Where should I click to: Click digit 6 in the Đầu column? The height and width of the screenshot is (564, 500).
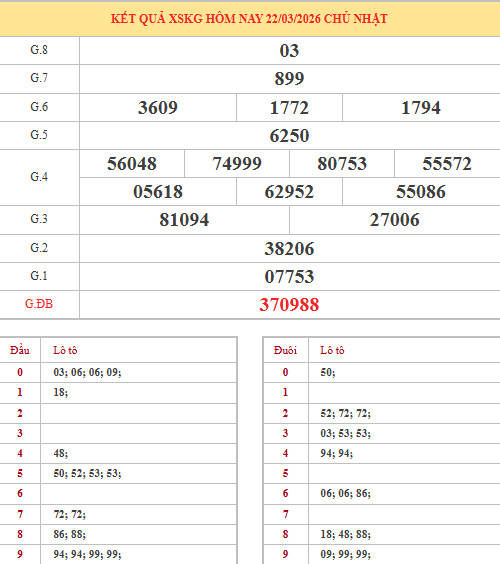(20, 493)
